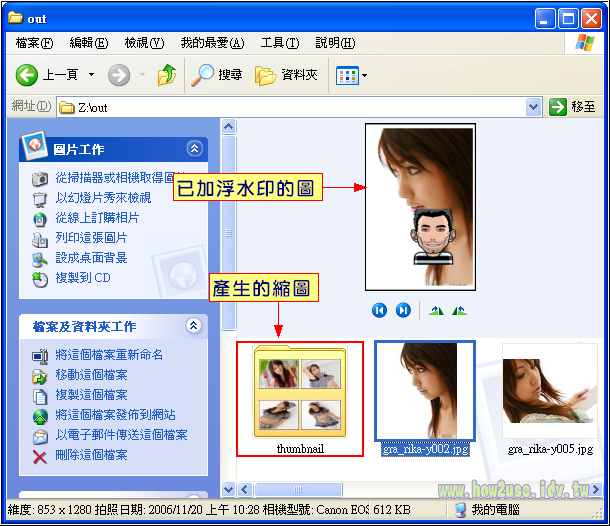Click the e-mail envelope icon

[40, 437]
